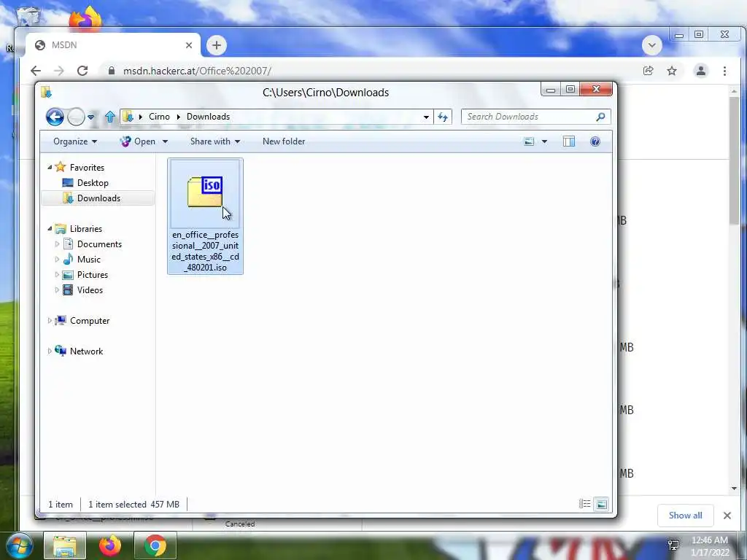This screenshot has height=560, width=747.
Task: Select Downloads under Favorites
Action: [x=98, y=198]
